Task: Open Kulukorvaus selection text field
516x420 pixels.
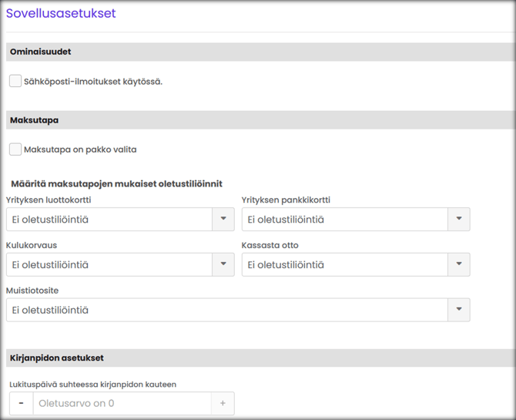Action: pos(108,265)
